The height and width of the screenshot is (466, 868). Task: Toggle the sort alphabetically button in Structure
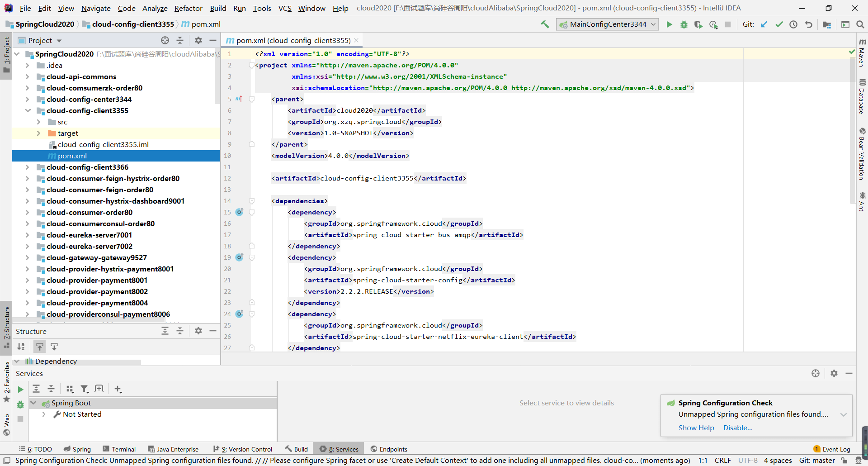click(21, 347)
